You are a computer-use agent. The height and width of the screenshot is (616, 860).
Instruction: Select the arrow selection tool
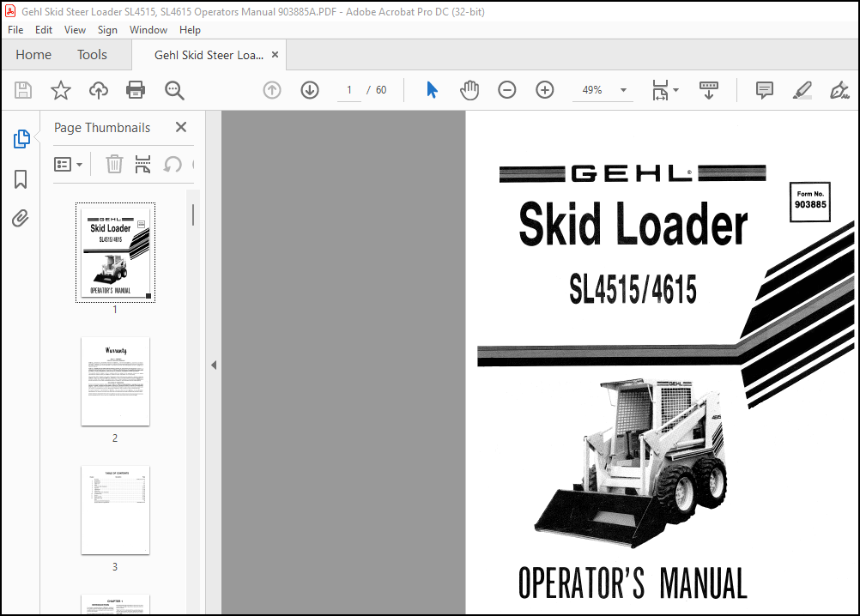(433, 90)
